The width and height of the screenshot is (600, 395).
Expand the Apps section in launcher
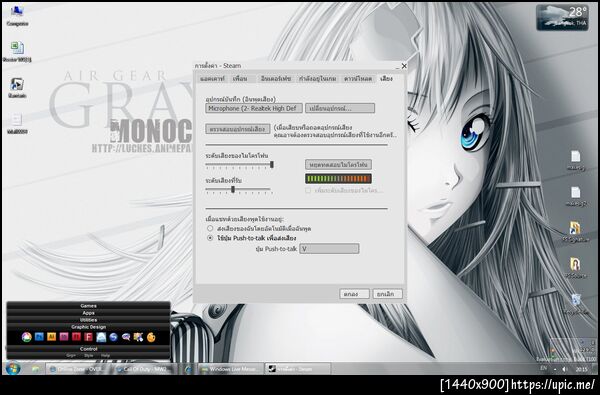pos(88,313)
